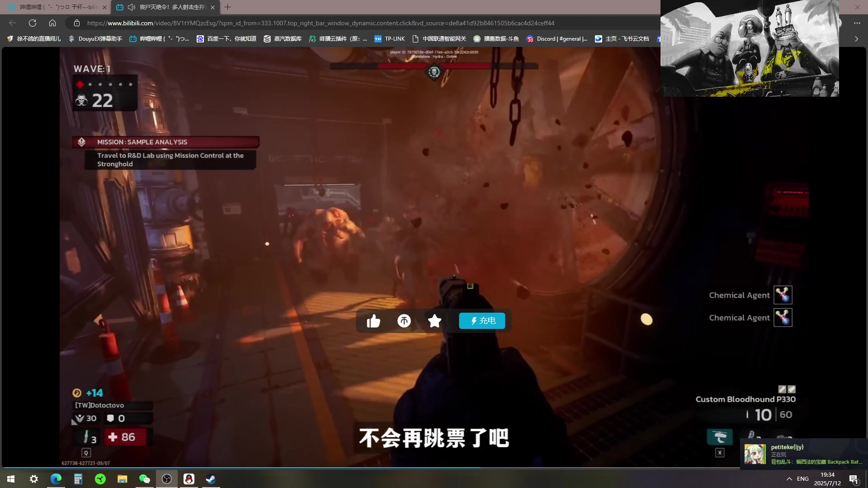Open the 播酱数据-斗鱼 bookmark

[x=496, y=39]
